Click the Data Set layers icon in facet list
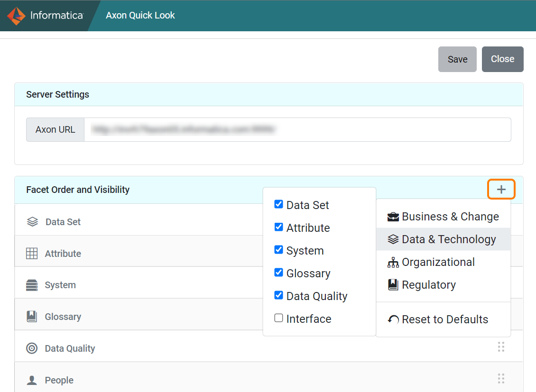The width and height of the screenshot is (536, 392). [32, 222]
